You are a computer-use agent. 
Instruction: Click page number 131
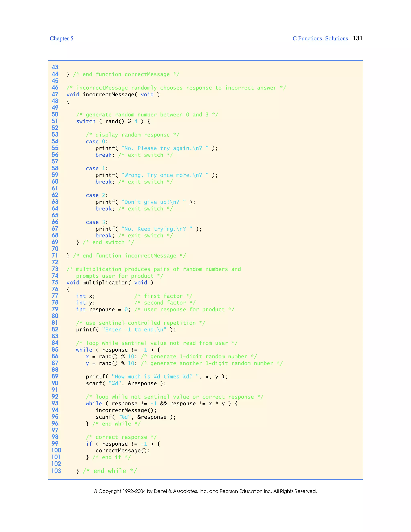point(357,38)
